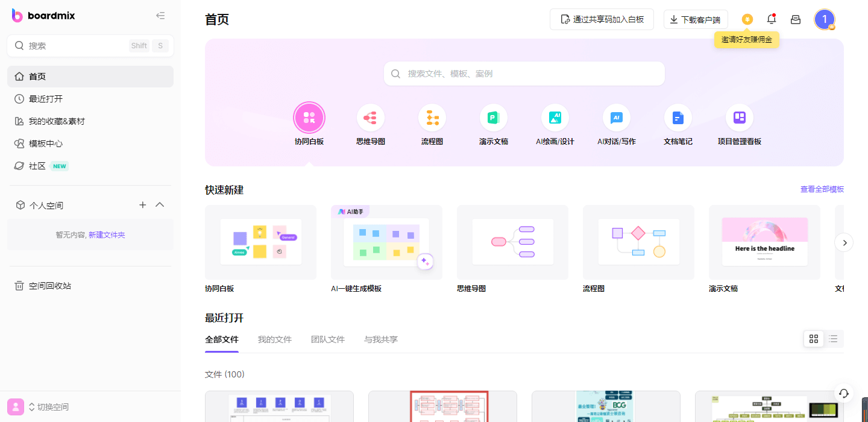The width and height of the screenshot is (868, 422).
Task: Open the notification bell
Action: pos(772,19)
